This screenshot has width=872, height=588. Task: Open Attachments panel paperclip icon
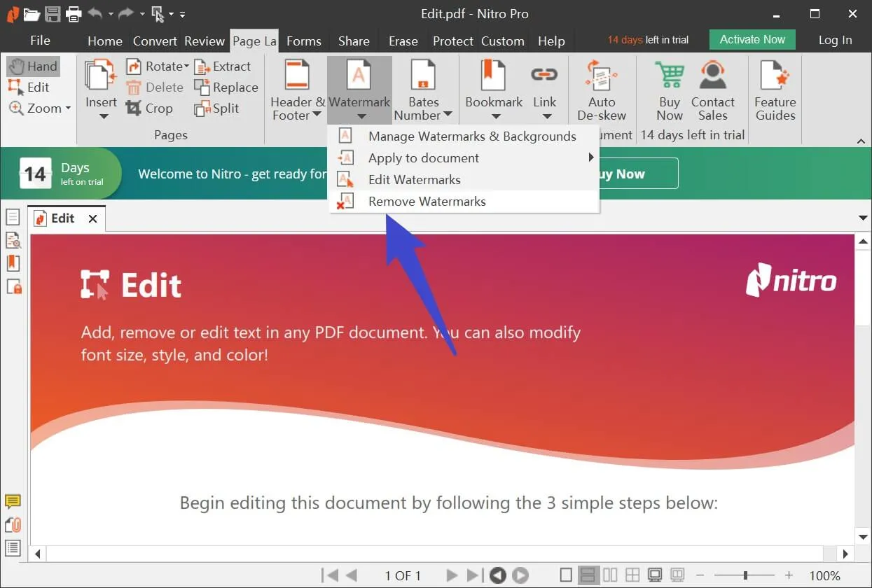coord(13,524)
